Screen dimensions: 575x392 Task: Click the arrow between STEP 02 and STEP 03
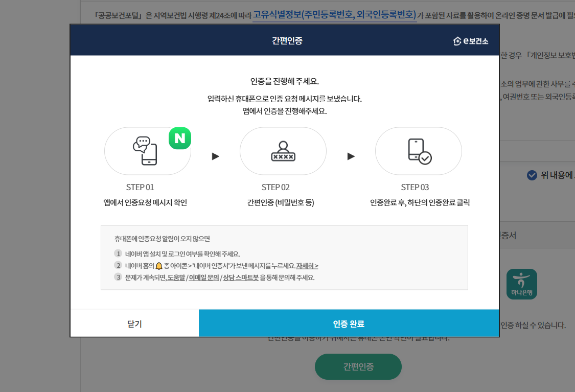click(351, 157)
